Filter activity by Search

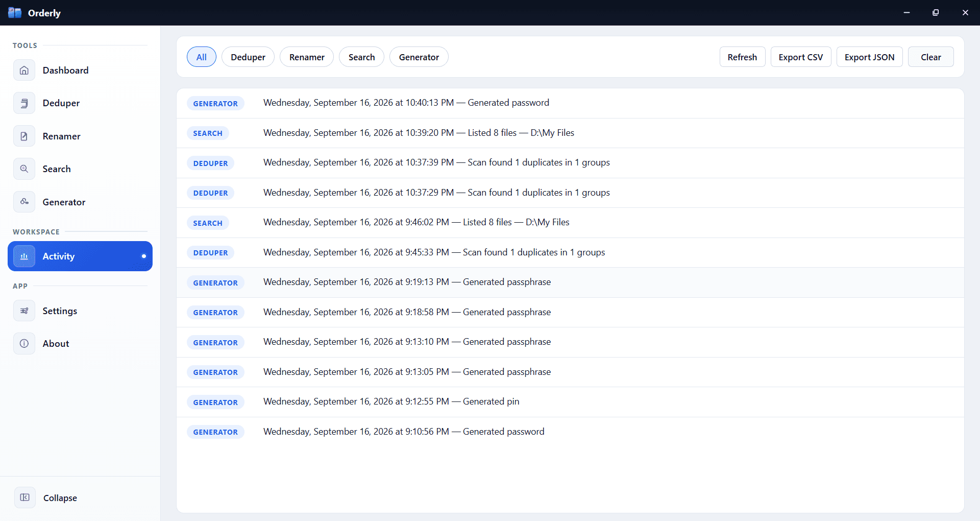click(361, 57)
